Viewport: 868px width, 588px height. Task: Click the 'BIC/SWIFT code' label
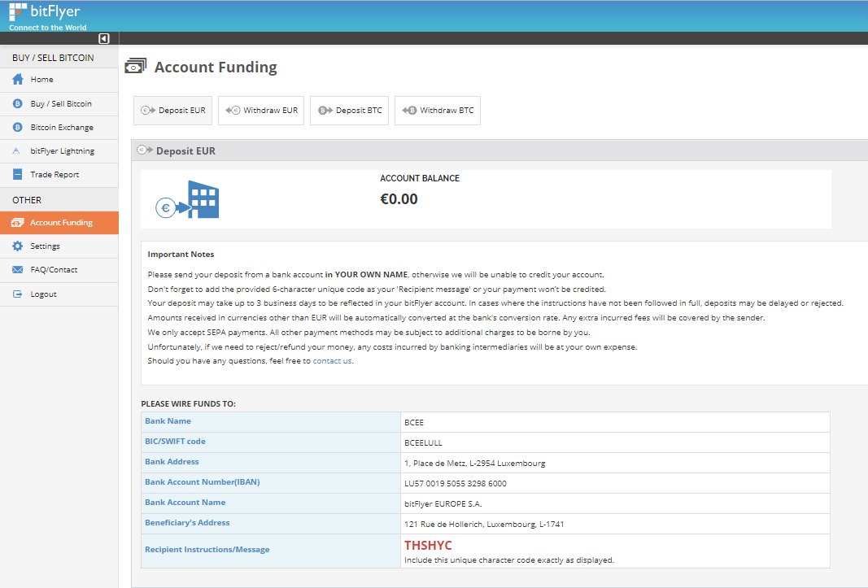tap(175, 442)
